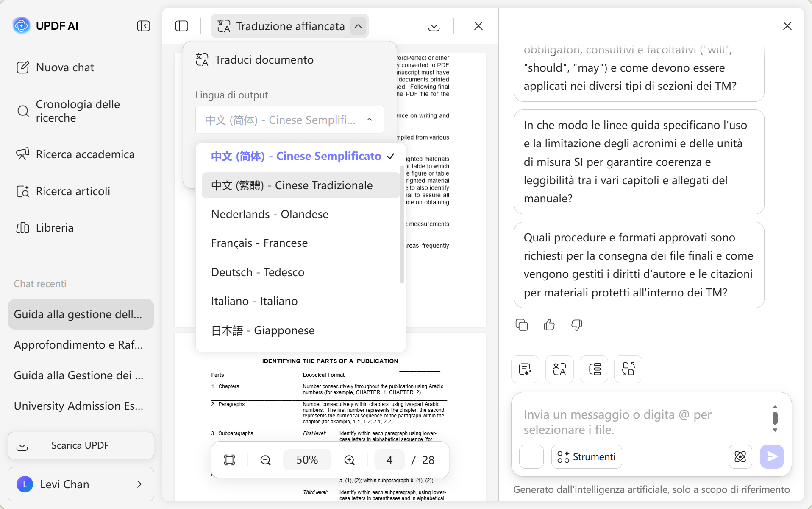
Task: Zoom in the document
Action: coord(350,460)
